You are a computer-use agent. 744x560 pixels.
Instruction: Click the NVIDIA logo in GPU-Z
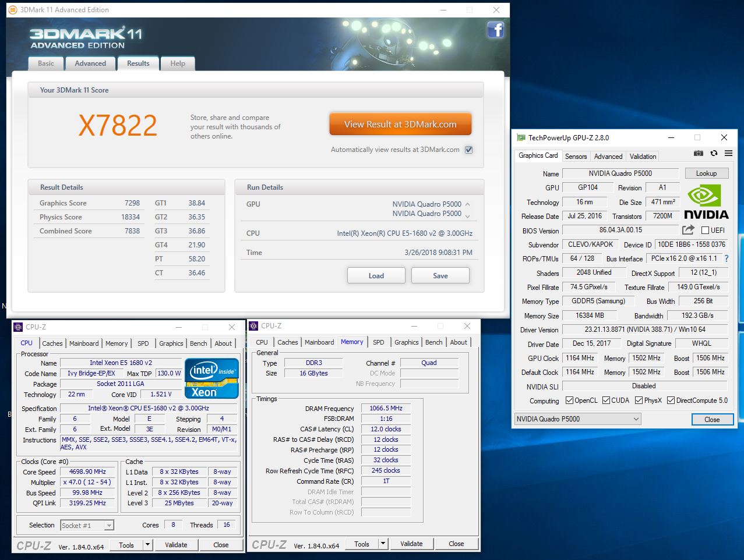(x=706, y=202)
